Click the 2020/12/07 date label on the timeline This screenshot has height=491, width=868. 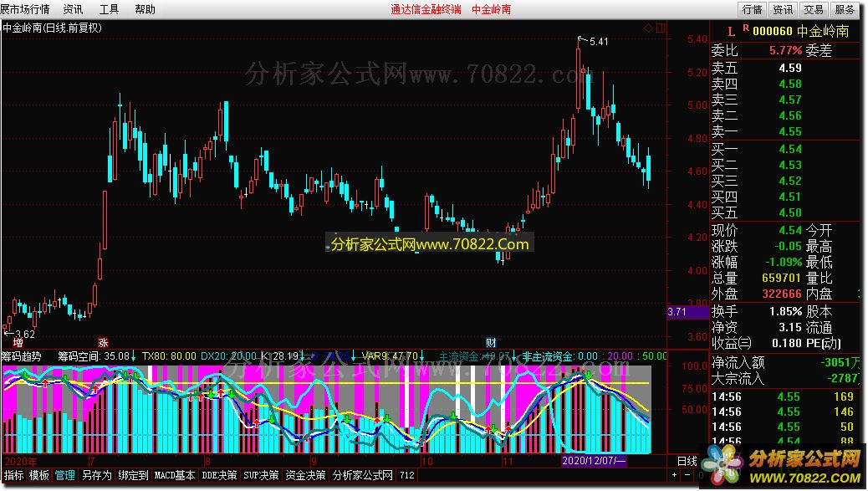pyautogui.click(x=594, y=461)
